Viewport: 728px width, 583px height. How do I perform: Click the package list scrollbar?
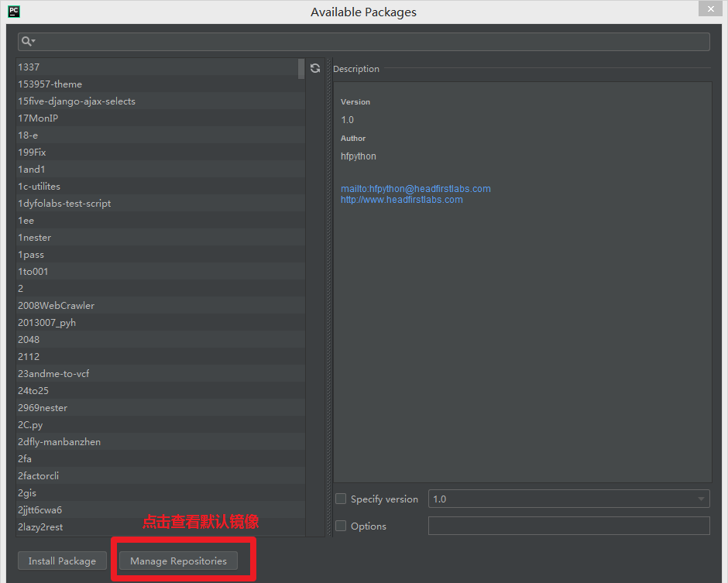pos(300,70)
